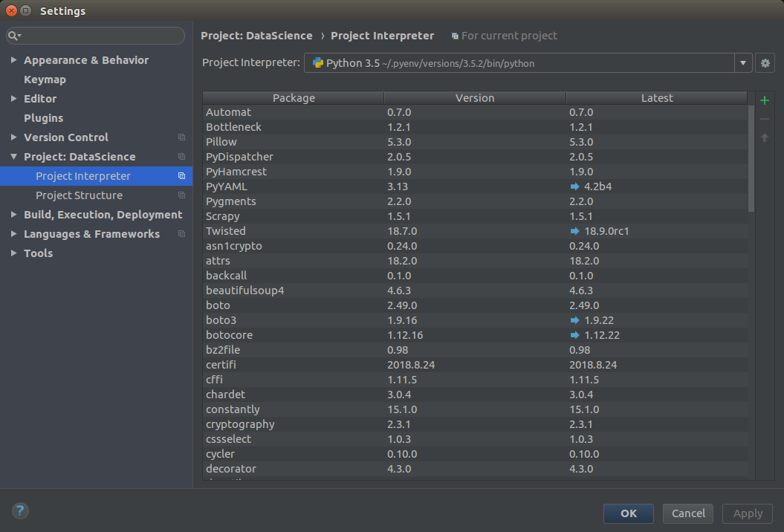Click the help question mark icon
Screen dimensions: 784x532
tap(19, 511)
